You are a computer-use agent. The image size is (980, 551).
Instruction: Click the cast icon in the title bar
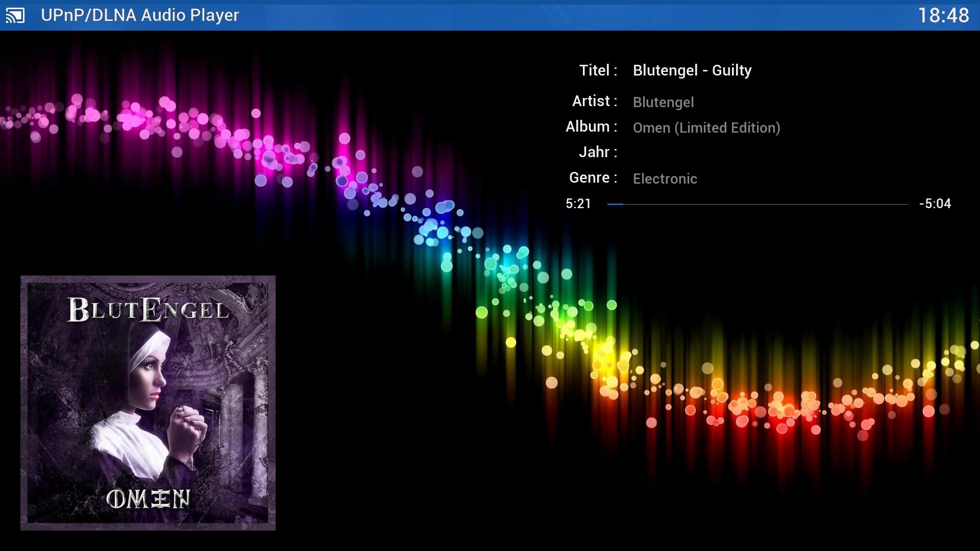coord(15,16)
